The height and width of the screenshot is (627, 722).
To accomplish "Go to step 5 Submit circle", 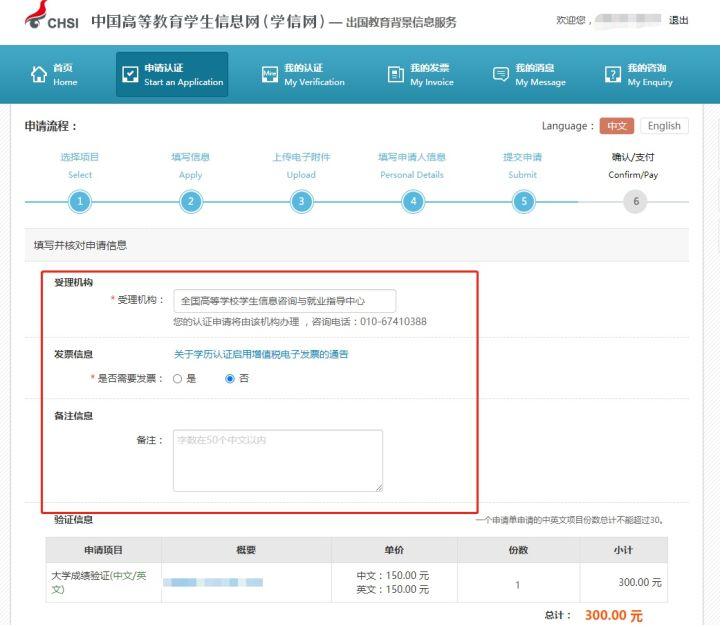I will click(x=524, y=202).
